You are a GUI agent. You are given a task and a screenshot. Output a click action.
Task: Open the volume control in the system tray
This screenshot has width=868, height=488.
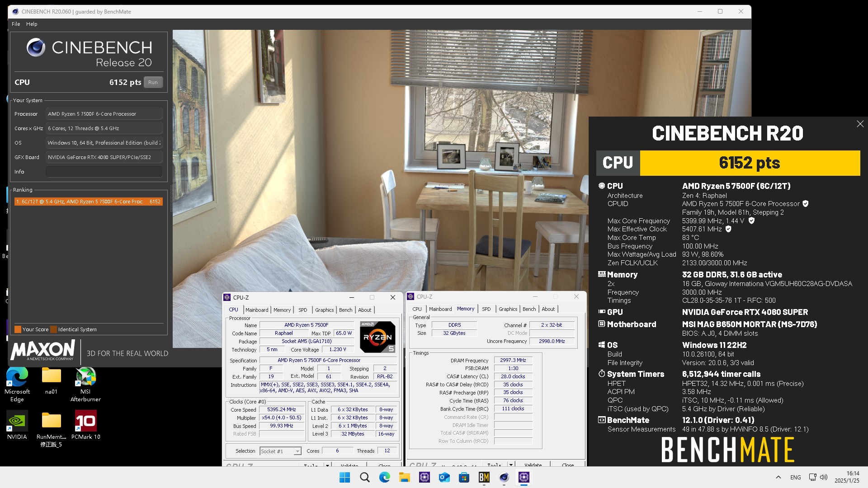pyautogui.click(x=824, y=477)
